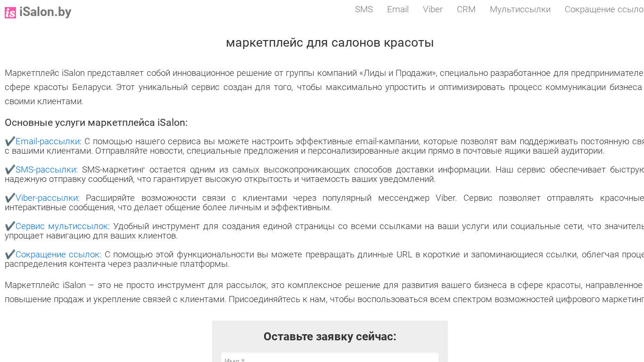Open the Viber-рассылки link
The width and height of the screenshot is (644, 362).
[47, 198]
